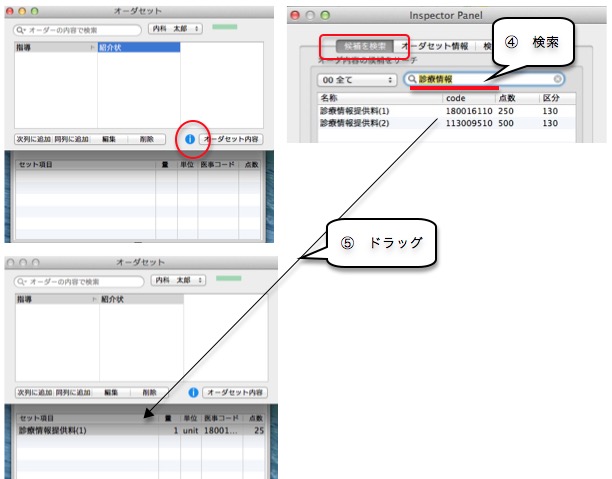
Task: Expand the 指導 category arrow in top list
Action: point(93,48)
